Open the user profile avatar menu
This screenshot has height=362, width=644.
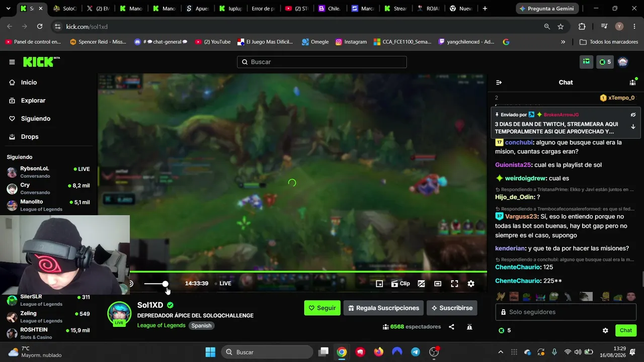pyautogui.click(x=623, y=62)
